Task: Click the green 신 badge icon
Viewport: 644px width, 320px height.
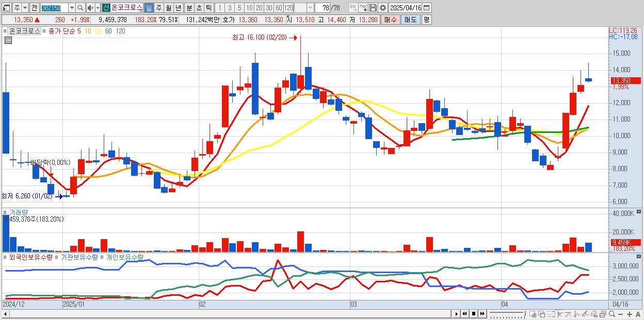Action: (x=106, y=8)
